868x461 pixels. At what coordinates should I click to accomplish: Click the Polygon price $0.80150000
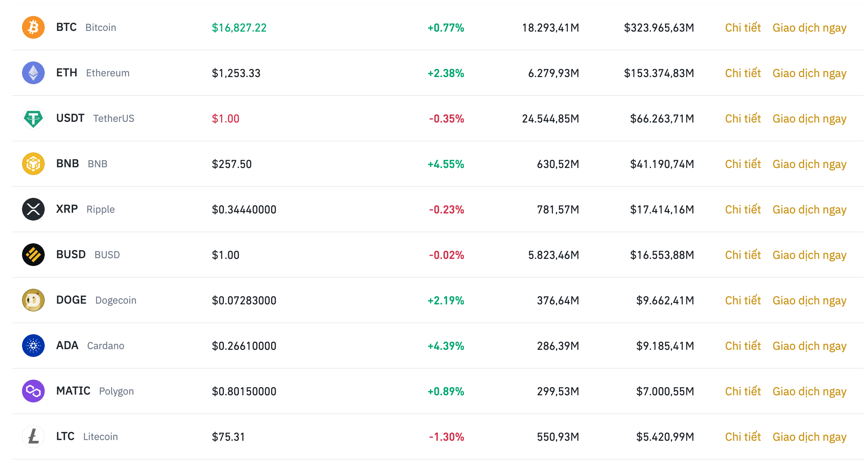tap(244, 391)
